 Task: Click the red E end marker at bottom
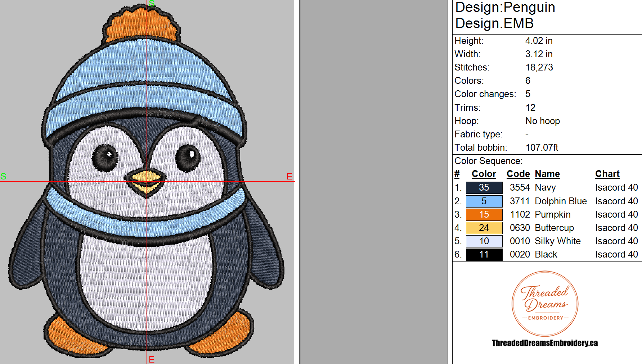[x=152, y=359]
